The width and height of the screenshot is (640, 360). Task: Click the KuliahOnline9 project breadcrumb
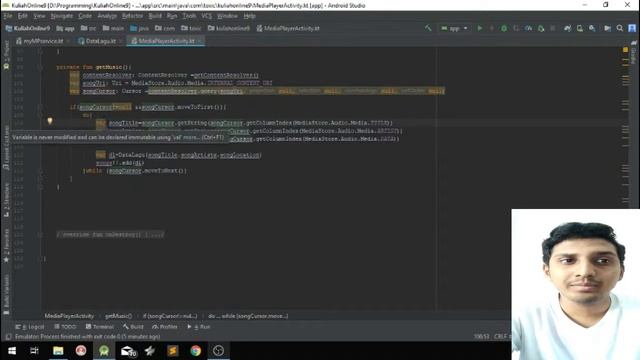[x=28, y=28]
